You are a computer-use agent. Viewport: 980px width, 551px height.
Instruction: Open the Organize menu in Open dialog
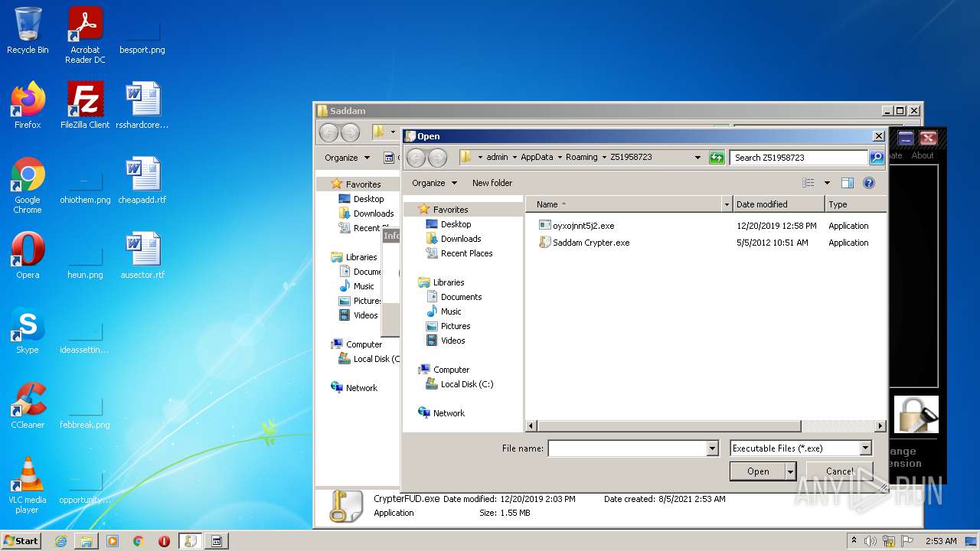coord(434,183)
